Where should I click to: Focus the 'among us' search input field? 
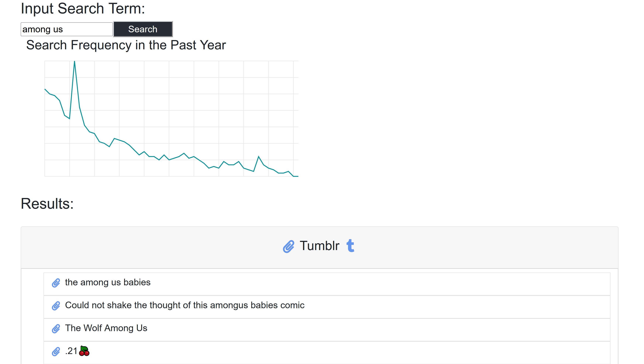pos(66,29)
